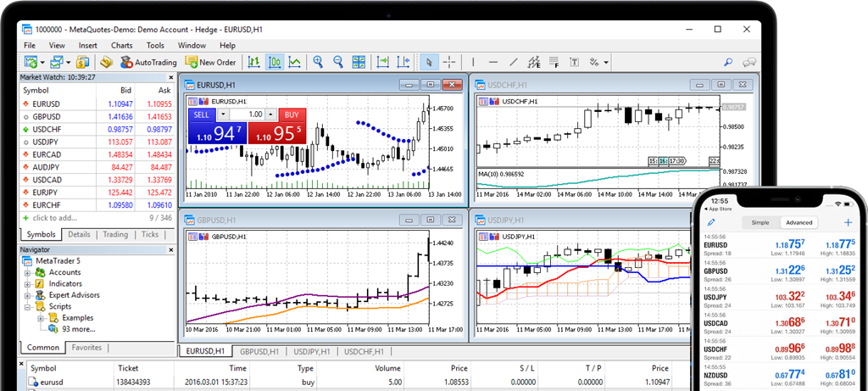Click the AutoTrading toolbar button
Viewport: 868px width, 391px height.
148,62
